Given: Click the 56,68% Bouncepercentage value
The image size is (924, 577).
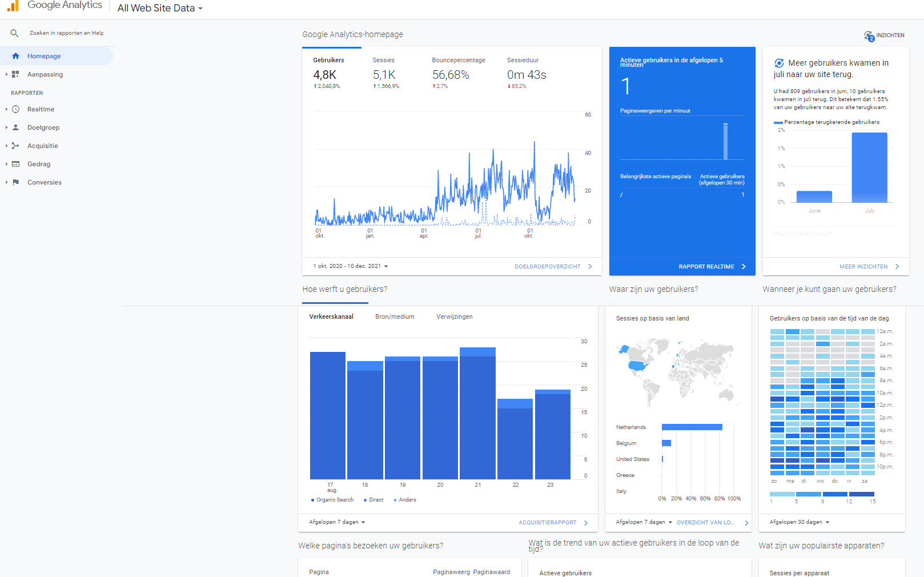Looking at the screenshot, I should [x=451, y=75].
